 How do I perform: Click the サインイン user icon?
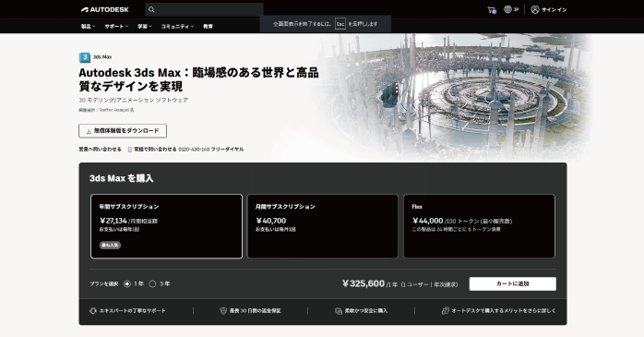(535, 9)
